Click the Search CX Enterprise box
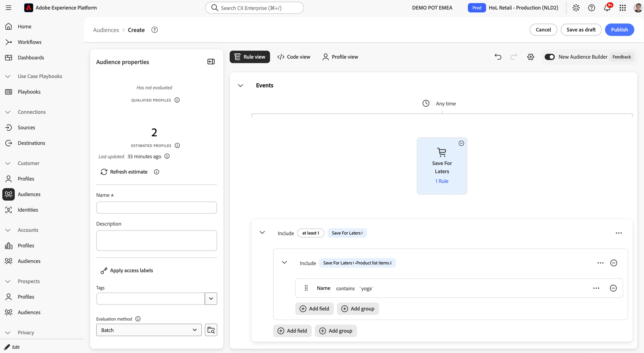The image size is (644, 353). click(254, 8)
